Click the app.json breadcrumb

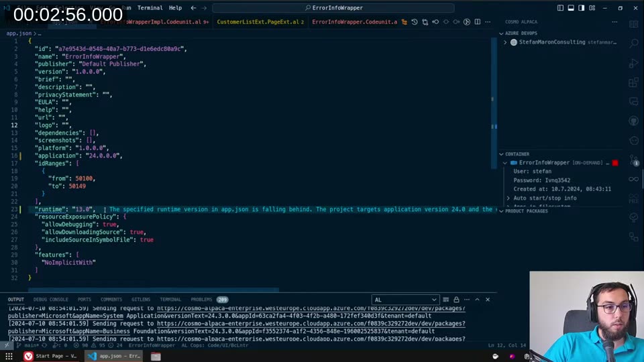pyautogui.click(x=19, y=34)
